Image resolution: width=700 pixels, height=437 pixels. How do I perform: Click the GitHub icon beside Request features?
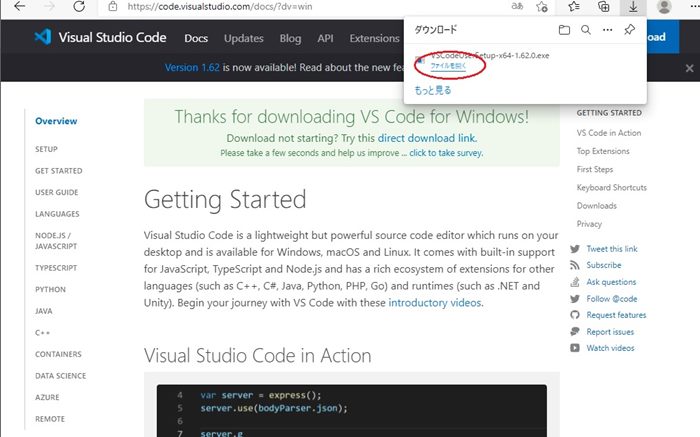coord(575,315)
